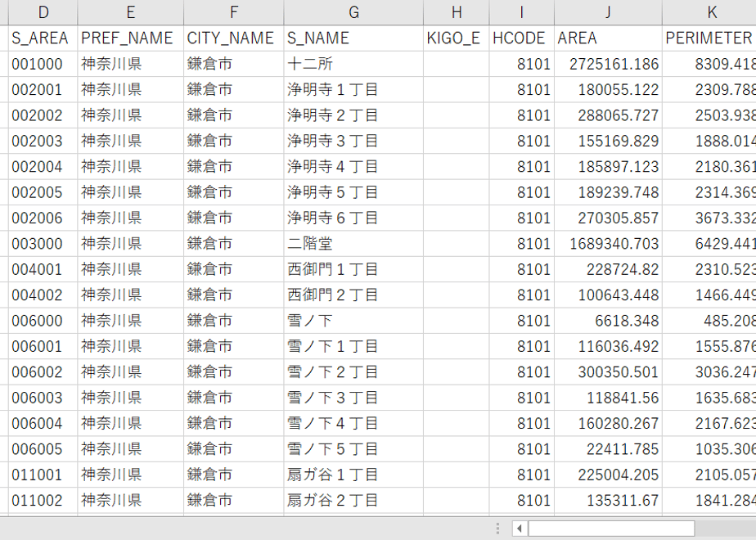Select cell containing 011002
The height and width of the screenshot is (540, 756).
(x=43, y=501)
